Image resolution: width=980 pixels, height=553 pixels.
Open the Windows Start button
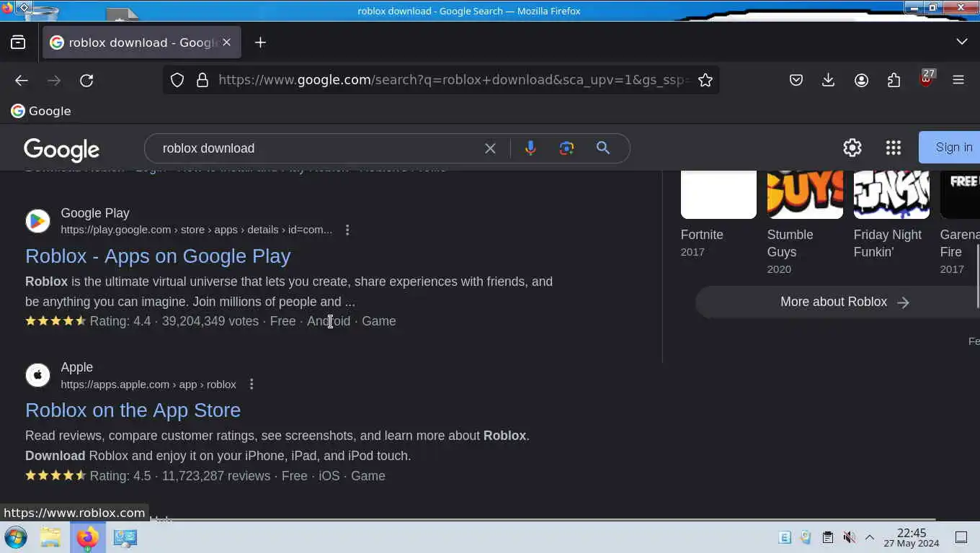click(x=16, y=537)
